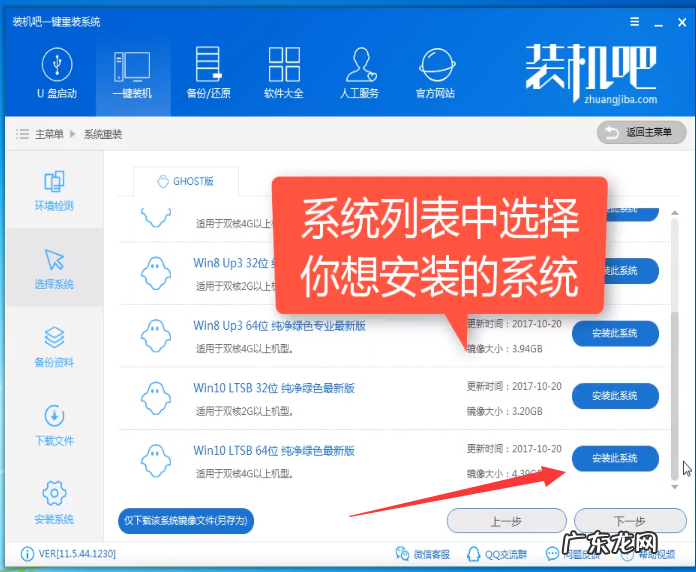Select the 一键装机 toolbar item

coord(132,75)
